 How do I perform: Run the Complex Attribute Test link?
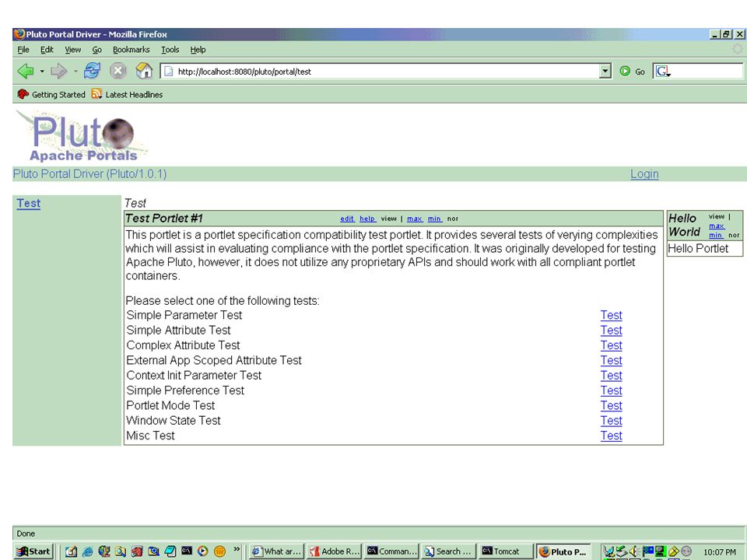tap(612, 345)
